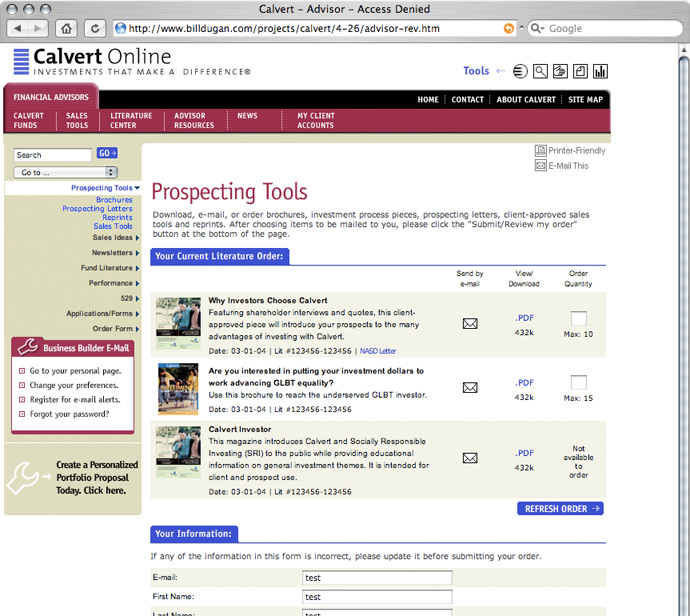Open the Why Investors Choose Calvert thumbnail
This screenshot has width=690, height=616.
(178, 323)
